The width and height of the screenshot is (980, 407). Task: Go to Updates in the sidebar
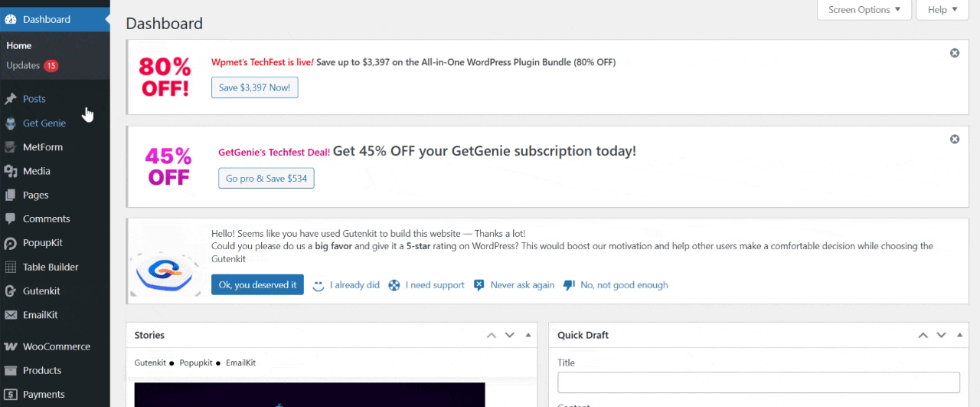pos(23,66)
